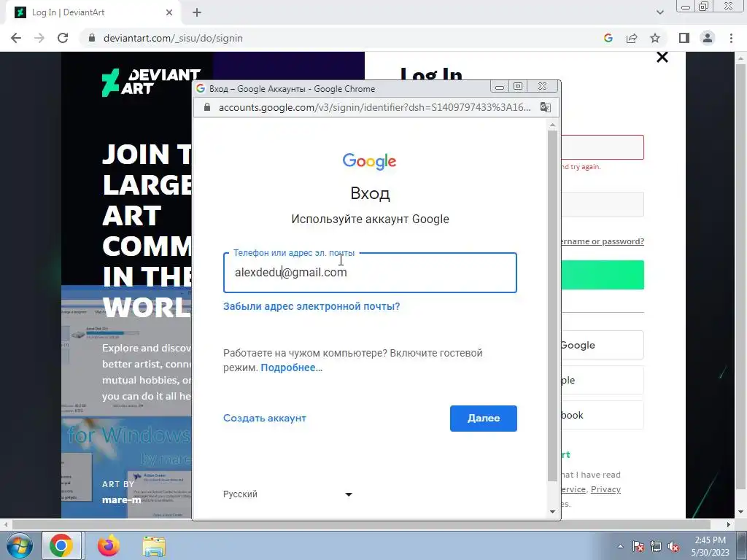Click DeviantArt 'username or password?' link
747x560 pixels.
point(603,241)
